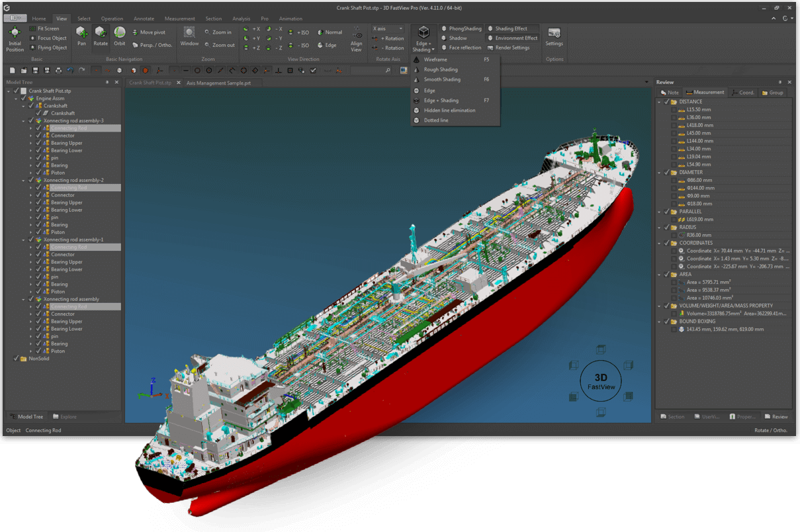Click Zoom in tool
This screenshot has width=800, height=532.
(x=218, y=32)
